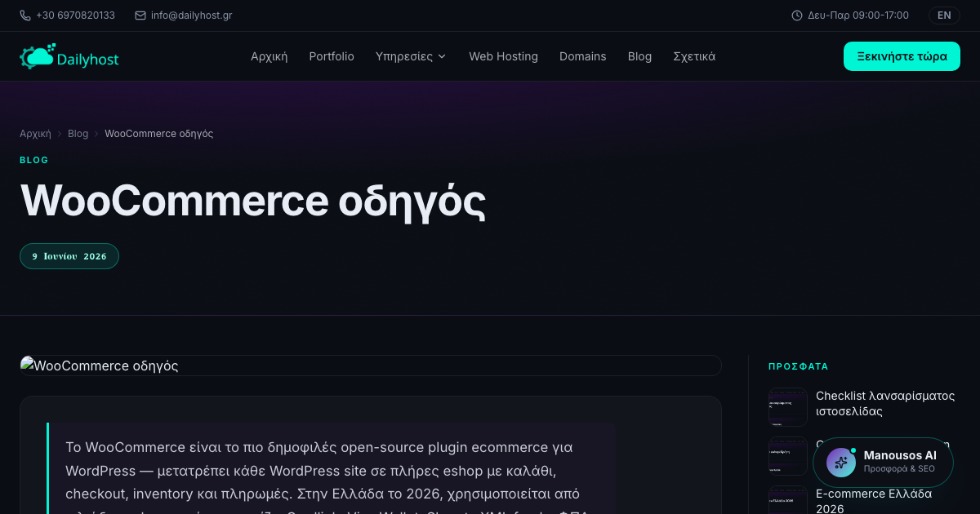Image resolution: width=980 pixels, height=514 pixels.
Task: Click the info@dailyhost.gr email link
Action: 192,16
